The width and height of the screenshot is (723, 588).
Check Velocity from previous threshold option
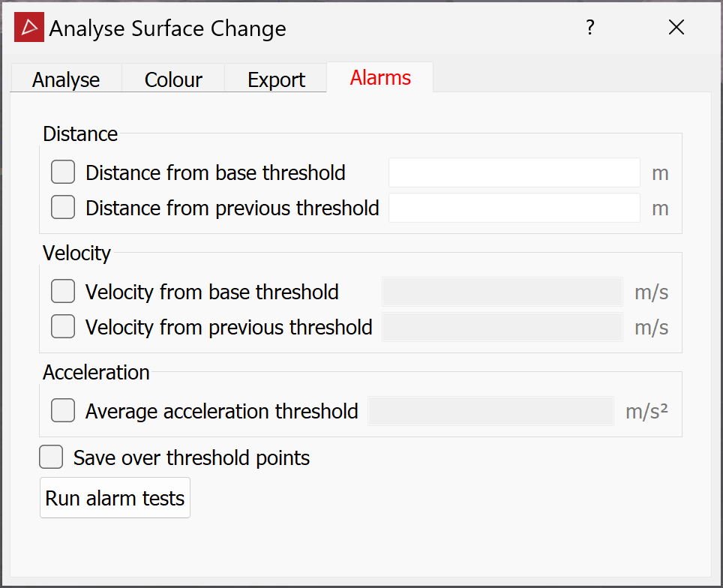click(x=63, y=326)
